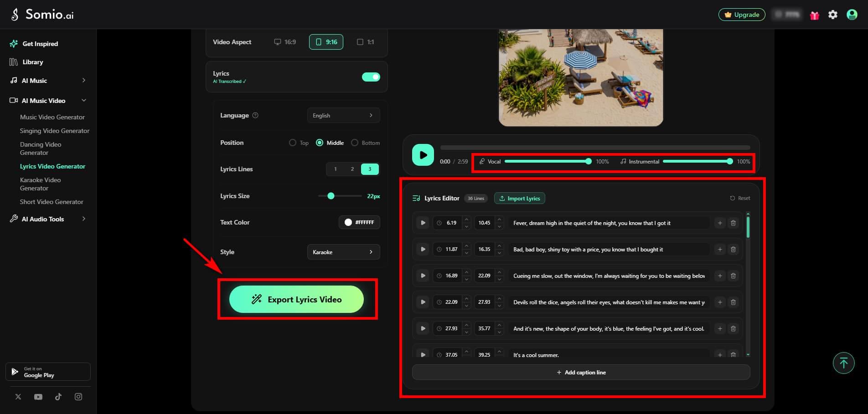Increase start time of 6.19 line

click(466, 220)
